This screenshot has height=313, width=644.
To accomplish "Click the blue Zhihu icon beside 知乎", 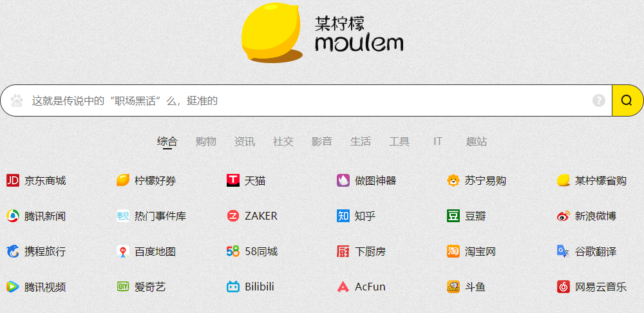I will click(343, 216).
